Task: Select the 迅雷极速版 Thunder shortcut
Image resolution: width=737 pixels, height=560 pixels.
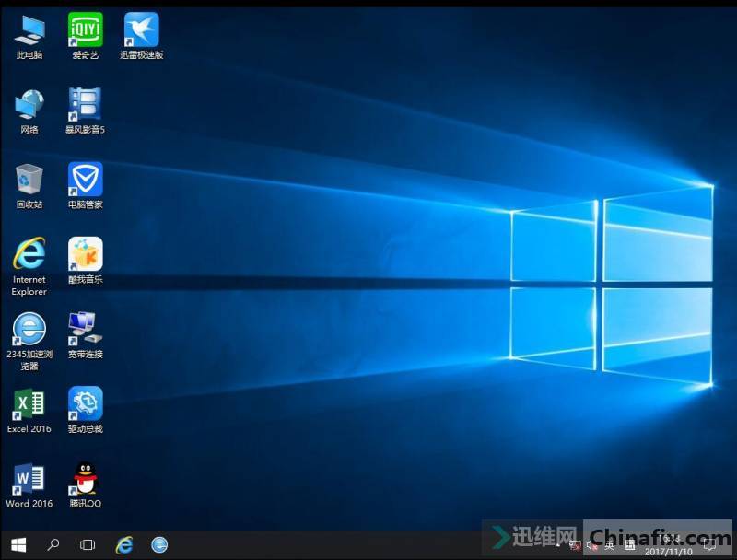Action: (x=141, y=37)
